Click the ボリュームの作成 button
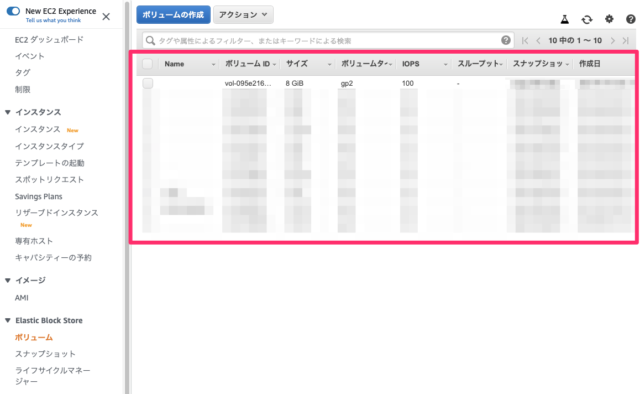640x394 pixels. 173,15
